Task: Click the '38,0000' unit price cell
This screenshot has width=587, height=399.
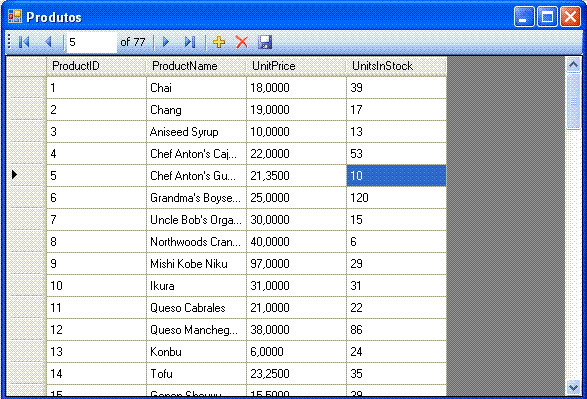Action: coord(296,330)
